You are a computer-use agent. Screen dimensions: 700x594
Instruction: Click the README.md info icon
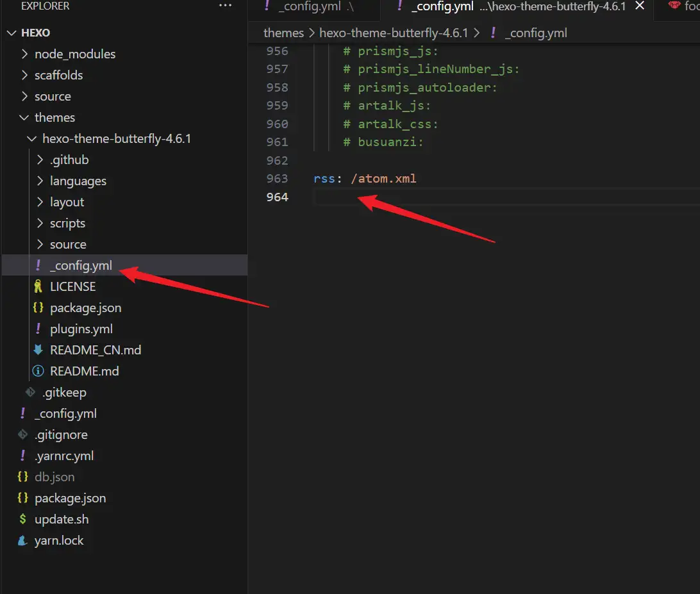click(x=38, y=371)
